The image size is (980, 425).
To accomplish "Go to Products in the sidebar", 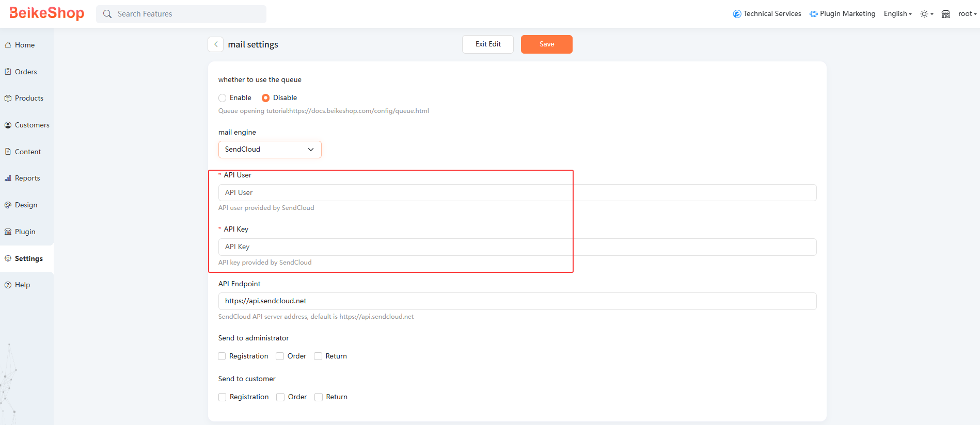I will tap(29, 99).
